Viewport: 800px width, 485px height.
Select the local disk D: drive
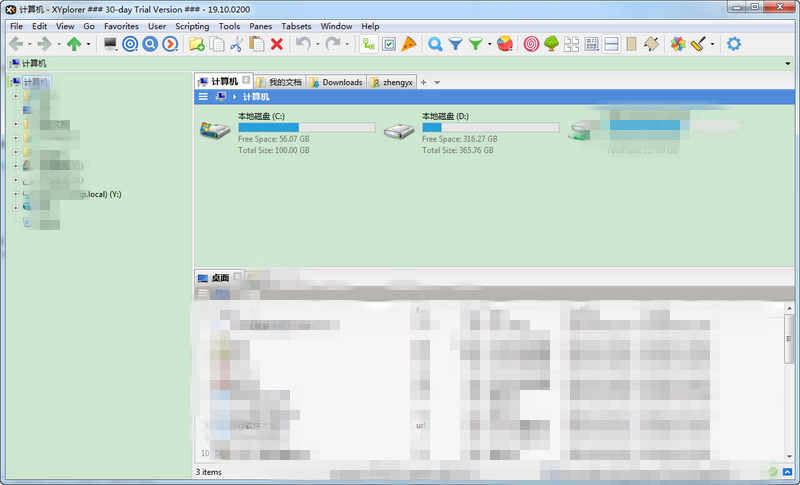[401, 132]
